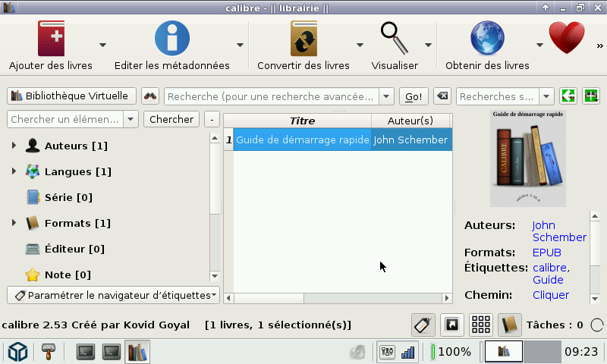Click the Convertir des livres icon
This screenshot has height=364, width=607.
pos(303,39)
